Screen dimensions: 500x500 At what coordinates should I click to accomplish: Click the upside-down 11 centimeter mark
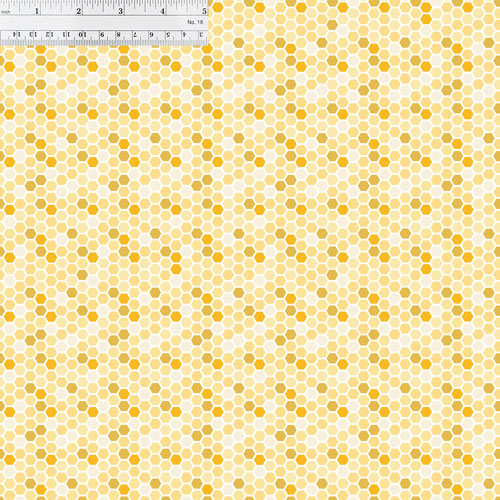tap(66, 34)
